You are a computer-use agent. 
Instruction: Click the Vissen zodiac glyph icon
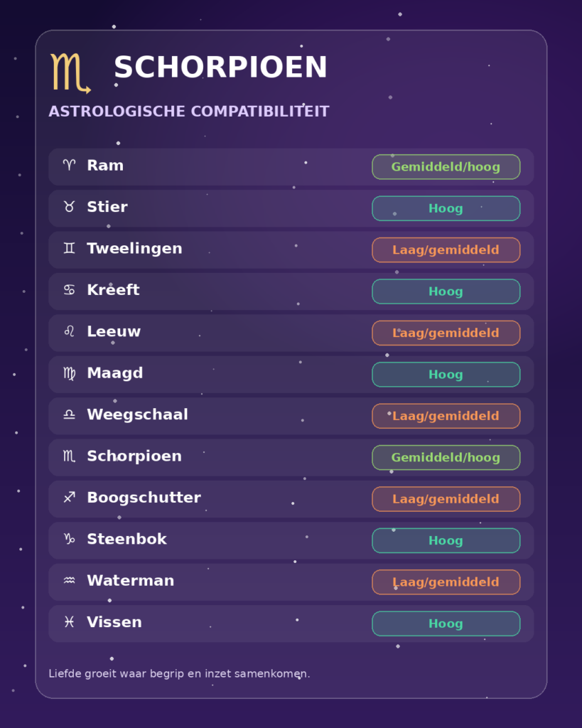(x=69, y=621)
